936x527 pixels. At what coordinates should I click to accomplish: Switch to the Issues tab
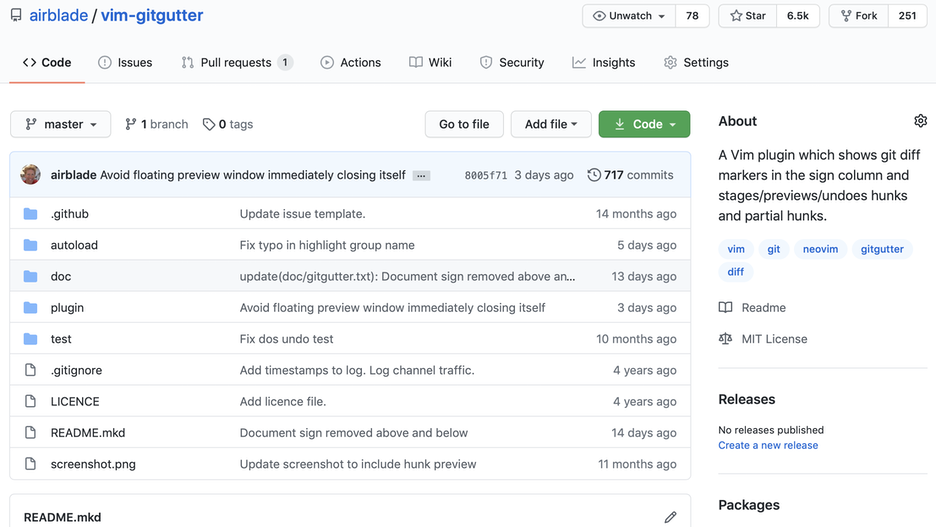click(125, 63)
